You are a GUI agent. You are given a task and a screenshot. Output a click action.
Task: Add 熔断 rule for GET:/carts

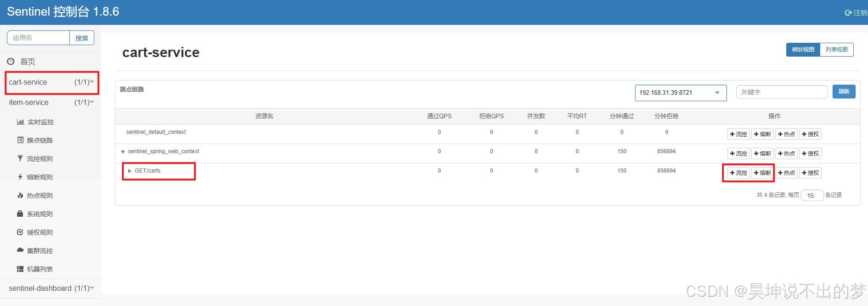[762, 173]
